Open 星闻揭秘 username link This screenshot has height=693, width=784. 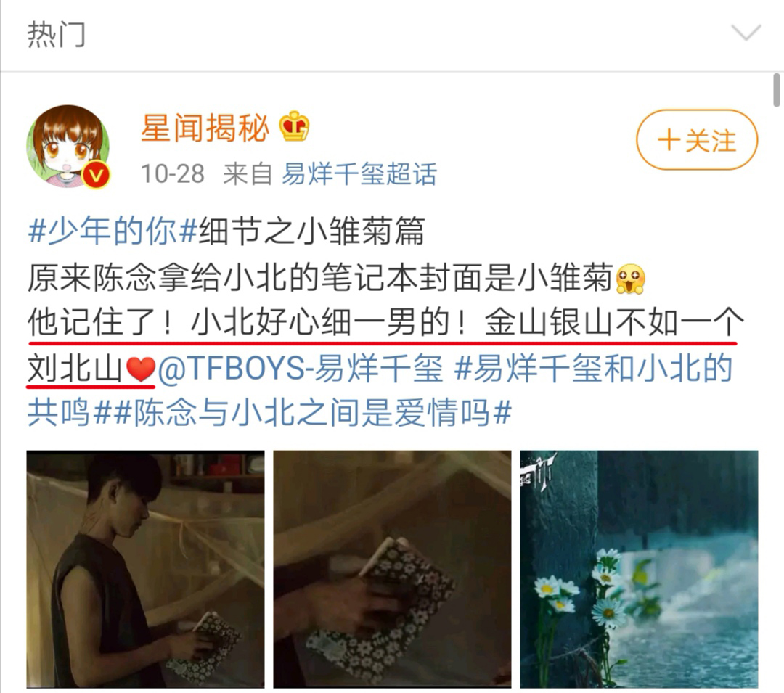(205, 128)
